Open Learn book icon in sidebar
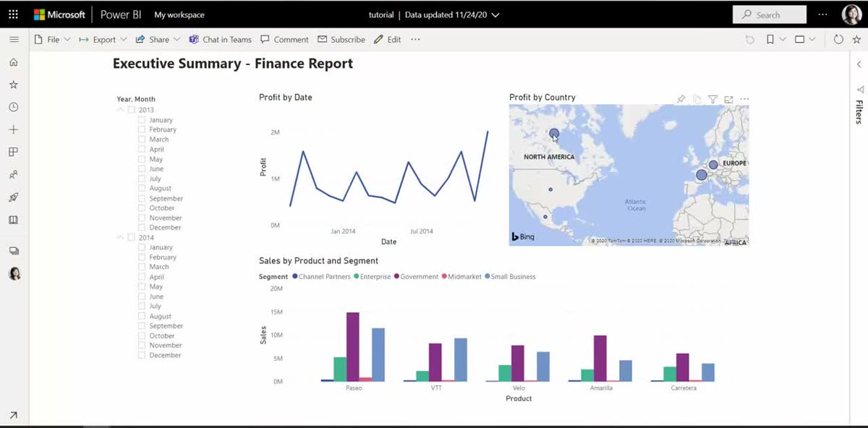 (13, 220)
